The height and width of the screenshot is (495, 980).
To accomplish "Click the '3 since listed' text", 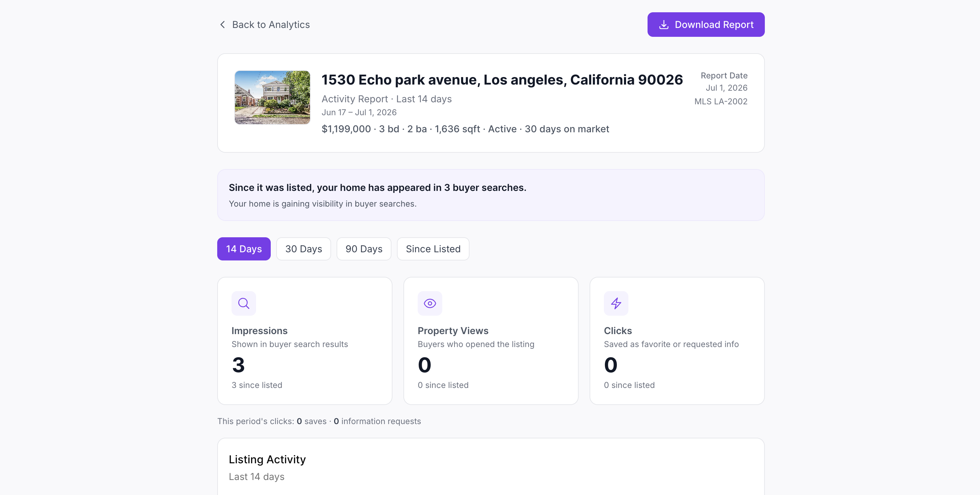I will coord(257,385).
